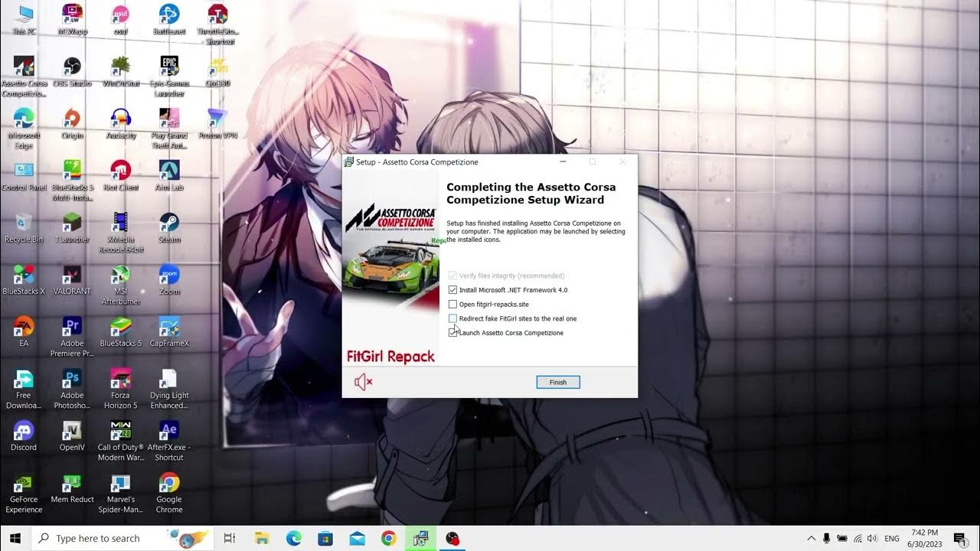Select the ThrottleStop shortcut on desktop
980x551 pixels.
217,24
